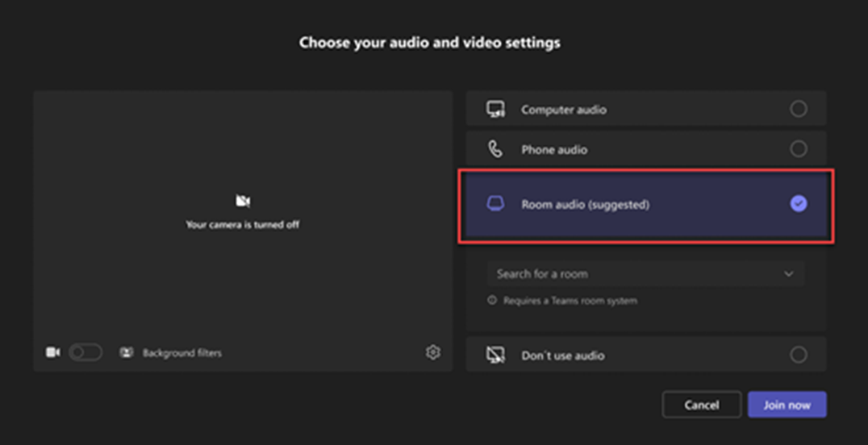Click the Cancel button

pyautogui.click(x=701, y=405)
